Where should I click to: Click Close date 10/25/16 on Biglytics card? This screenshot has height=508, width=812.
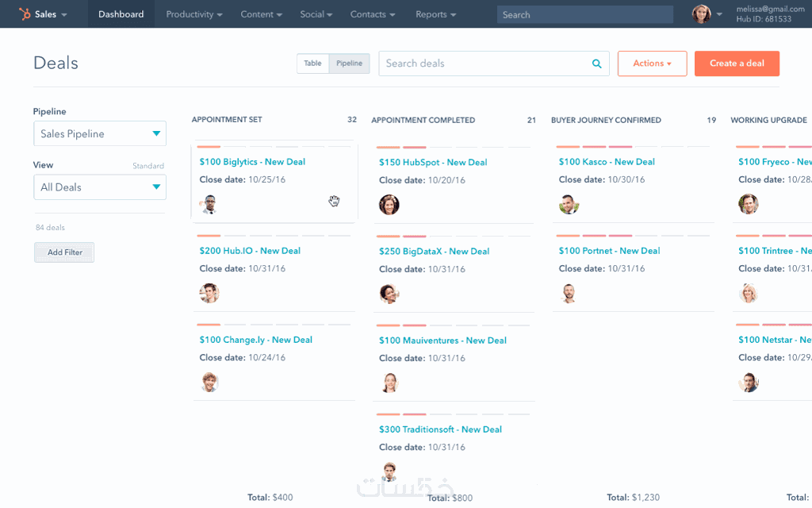[x=243, y=180]
